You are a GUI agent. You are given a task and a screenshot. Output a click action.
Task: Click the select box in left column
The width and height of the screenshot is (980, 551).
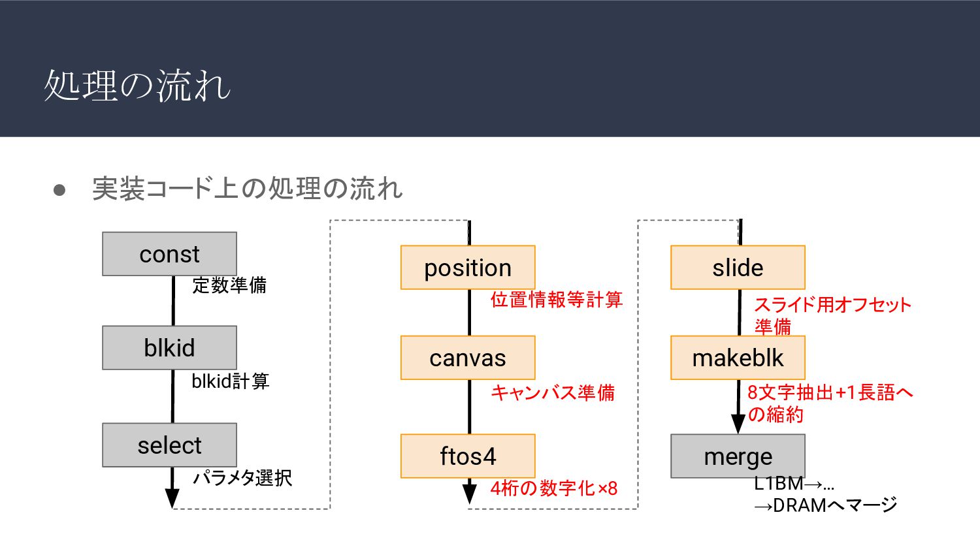169,445
